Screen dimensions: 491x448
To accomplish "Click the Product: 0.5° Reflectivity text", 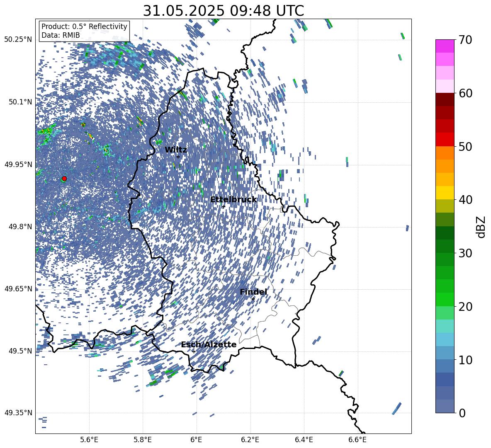I will (84, 27).
